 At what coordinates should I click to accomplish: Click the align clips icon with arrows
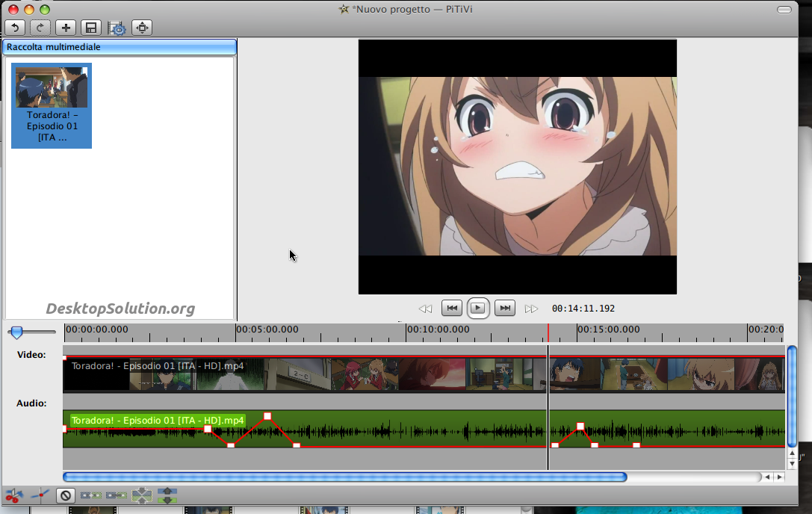(x=167, y=495)
